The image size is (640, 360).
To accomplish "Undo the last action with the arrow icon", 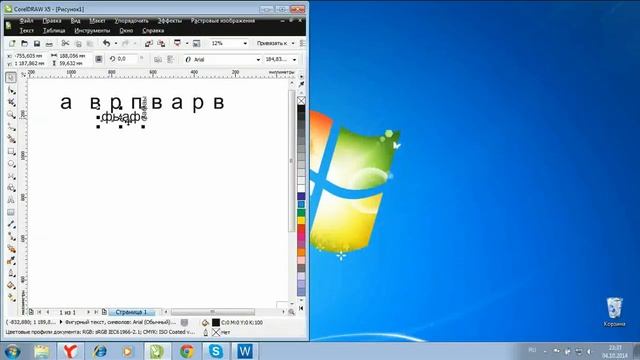I will (x=107, y=43).
